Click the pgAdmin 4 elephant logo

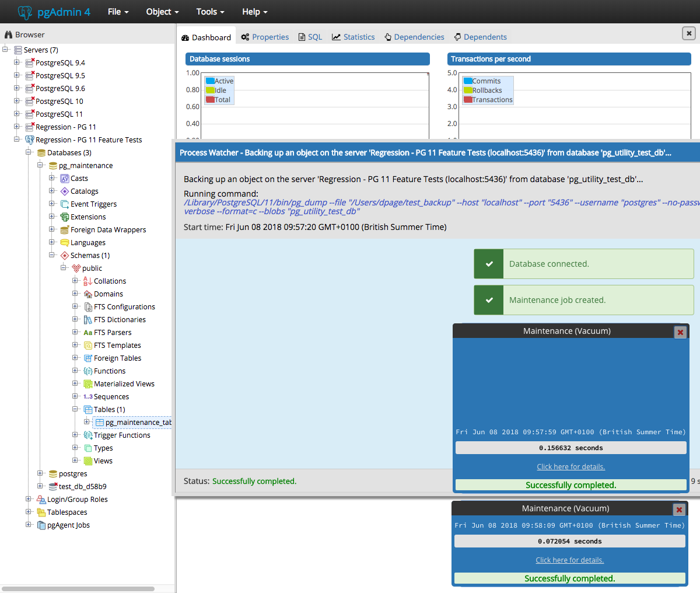25,12
